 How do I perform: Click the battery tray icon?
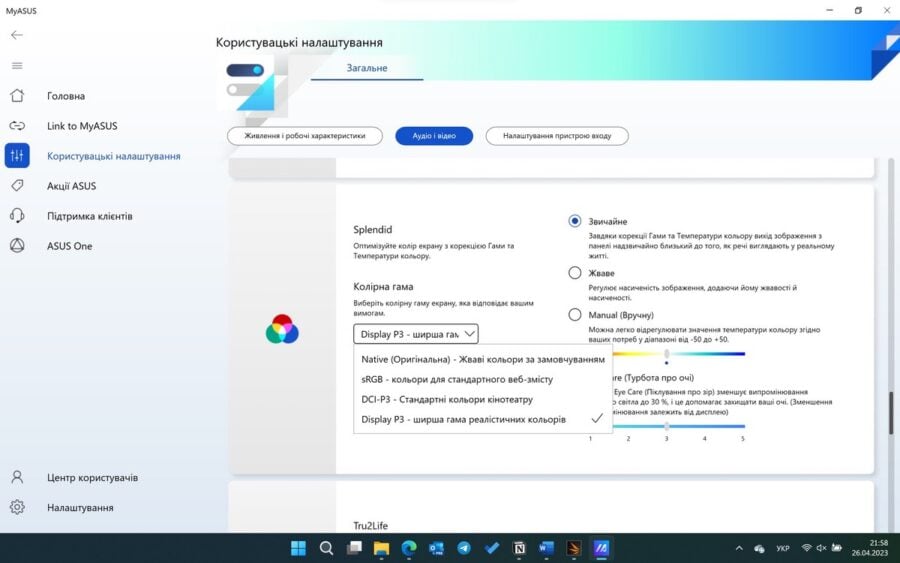click(x=837, y=548)
